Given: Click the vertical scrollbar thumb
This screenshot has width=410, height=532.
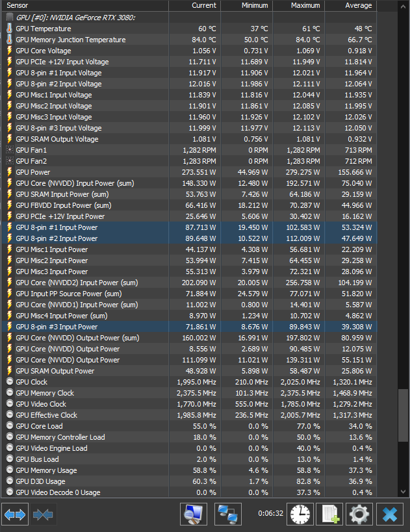Looking at the screenshot, I should point(403,415).
